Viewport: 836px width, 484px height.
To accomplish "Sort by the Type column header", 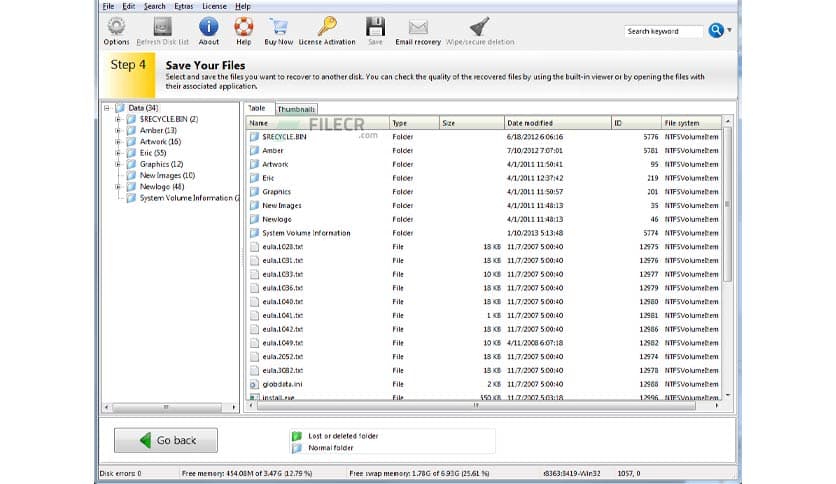I will point(414,123).
